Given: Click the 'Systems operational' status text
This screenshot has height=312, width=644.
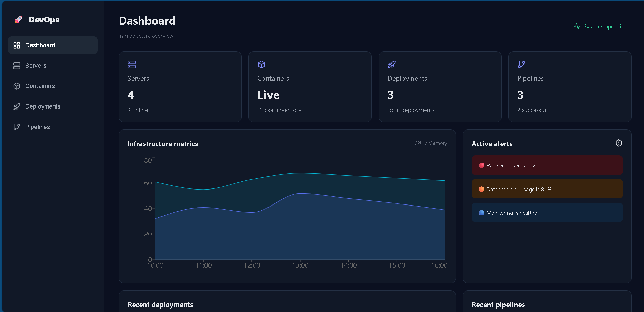Looking at the screenshot, I should click(x=607, y=27).
